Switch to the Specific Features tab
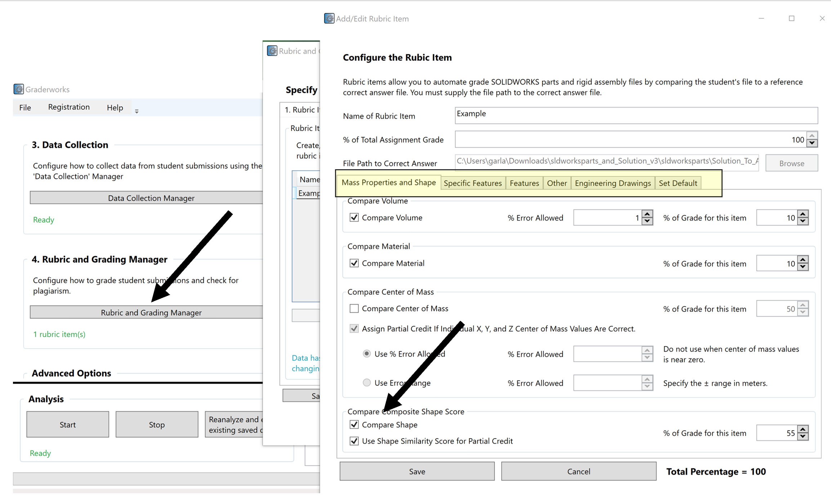Image resolution: width=831 pixels, height=504 pixels. [x=472, y=183]
